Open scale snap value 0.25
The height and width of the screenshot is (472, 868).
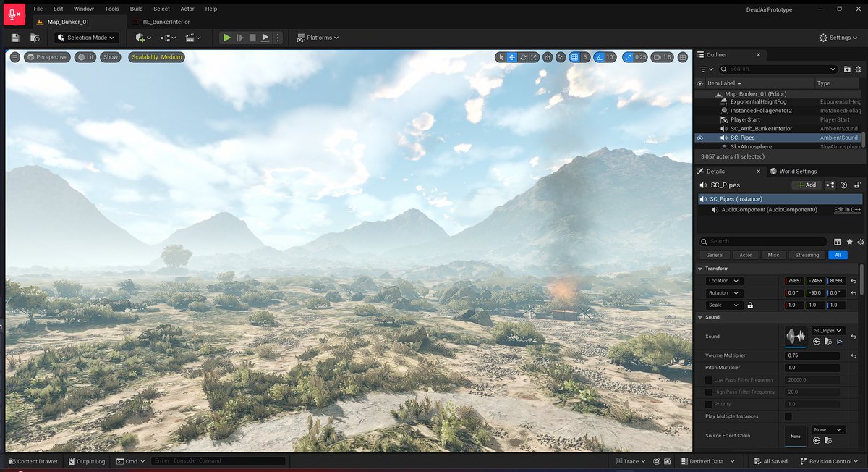[x=641, y=57]
